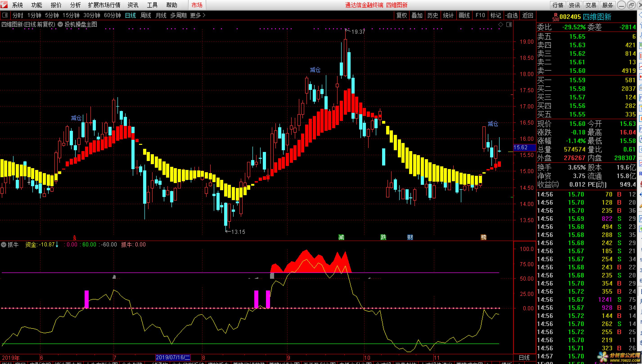The height and width of the screenshot is (364, 642).
Task: Click the 减仓 signal near the September peak
Action: pos(315,70)
